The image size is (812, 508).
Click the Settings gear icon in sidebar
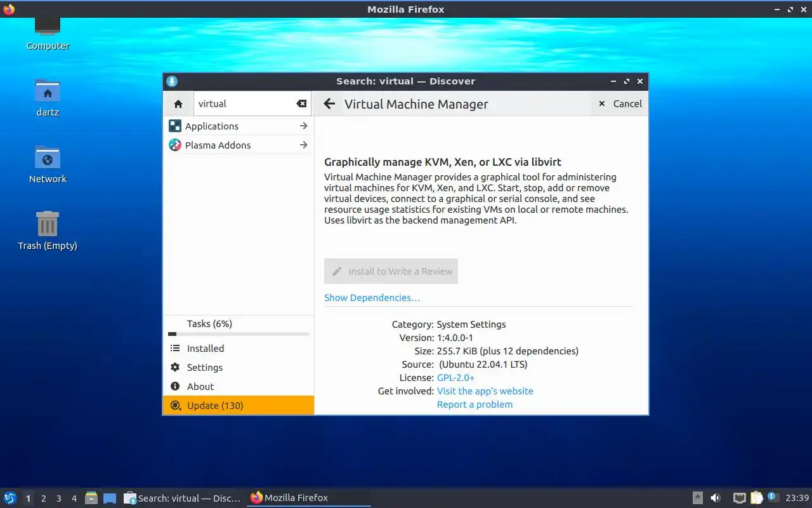(x=175, y=367)
